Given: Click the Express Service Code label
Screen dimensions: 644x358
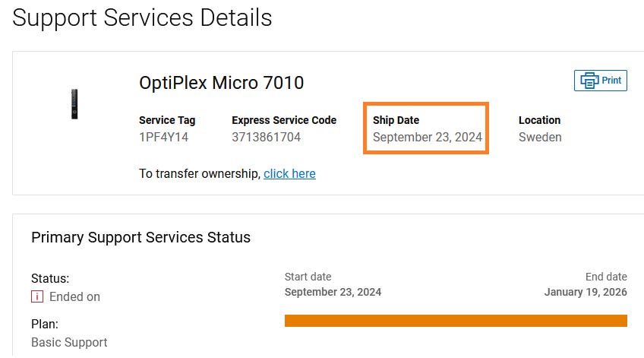Looking at the screenshot, I should [x=284, y=120].
